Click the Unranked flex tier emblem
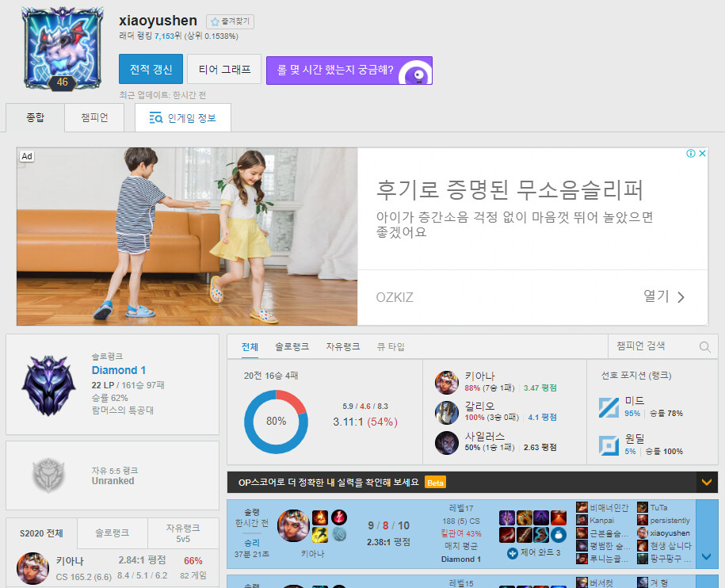The width and height of the screenshot is (725, 588). click(x=48, y=475)
